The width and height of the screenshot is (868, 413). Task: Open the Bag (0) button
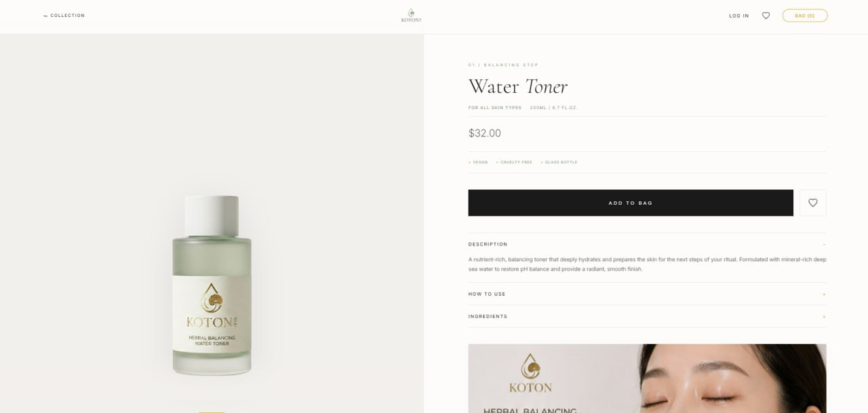[x=805, y=16]
